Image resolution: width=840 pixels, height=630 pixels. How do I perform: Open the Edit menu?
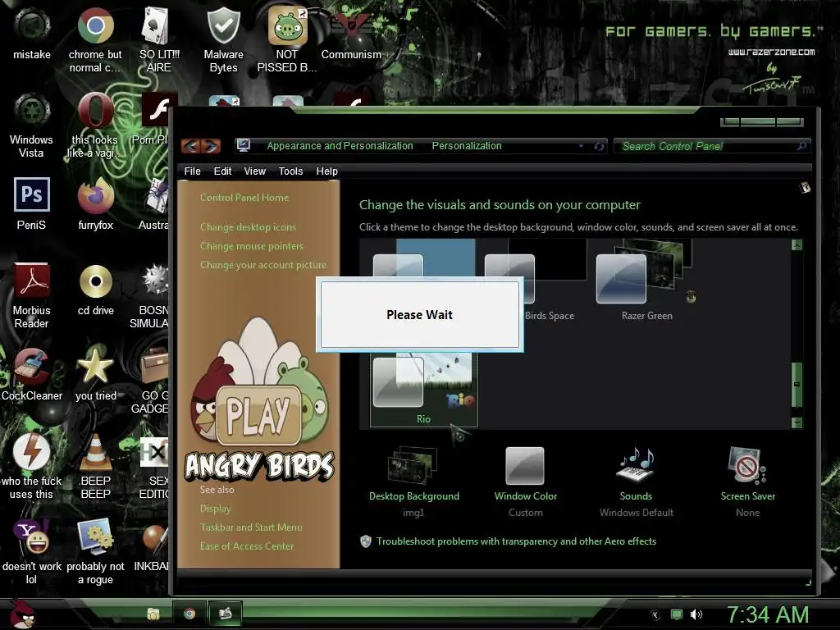[222, 171]
